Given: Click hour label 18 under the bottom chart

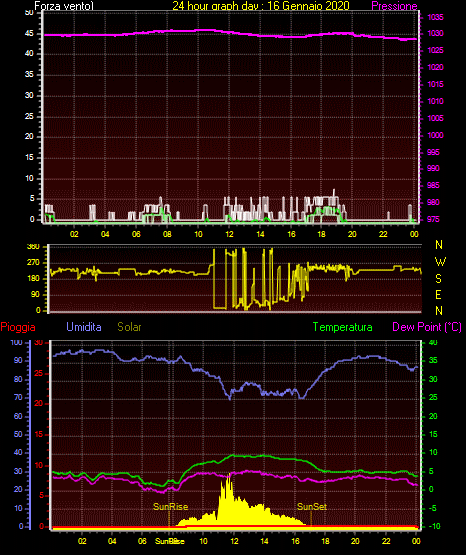Looking at the screenshot, I should [325, 541].
